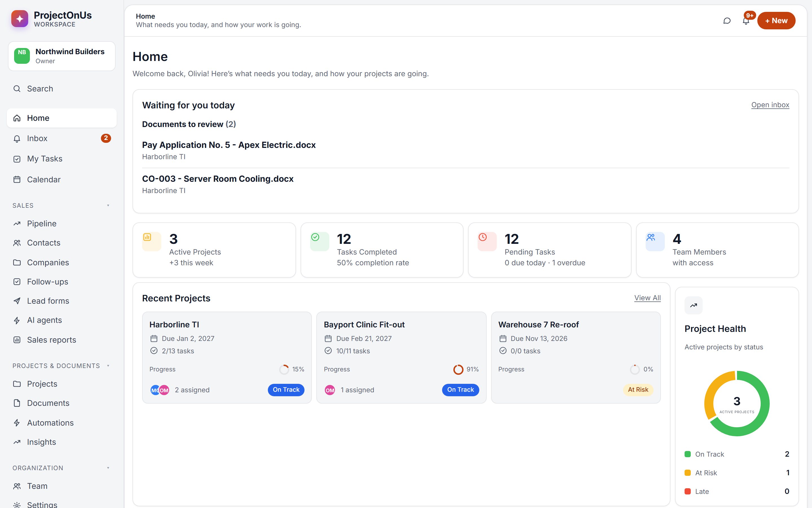The image size is (812, 508).
Task: Click the orange At Risk legend swatch
Action: tap(687, 473)
